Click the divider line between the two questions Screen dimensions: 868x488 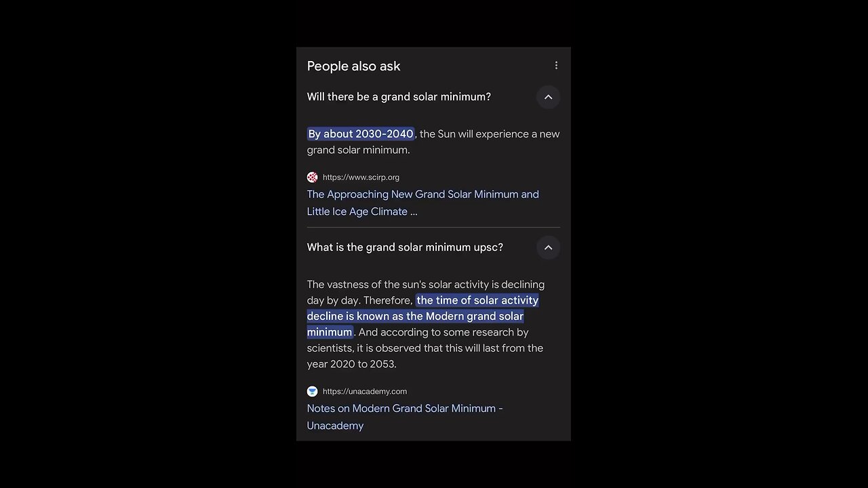click(433, 227)
